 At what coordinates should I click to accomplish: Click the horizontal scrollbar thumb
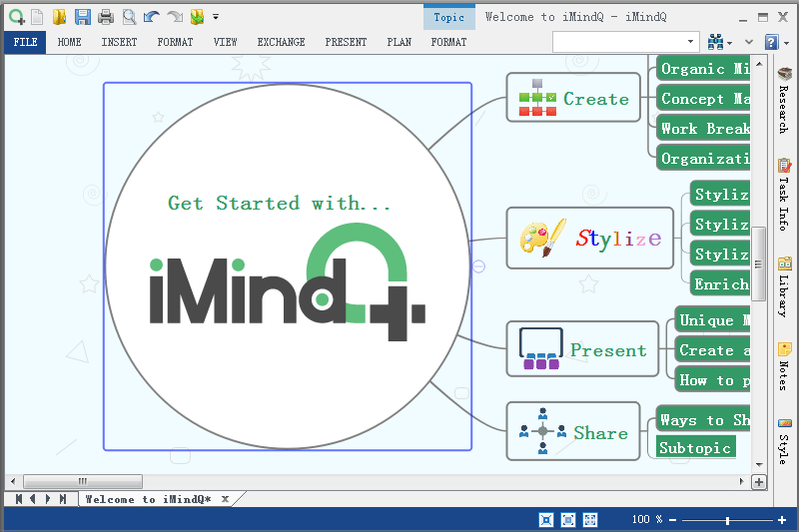83,481
